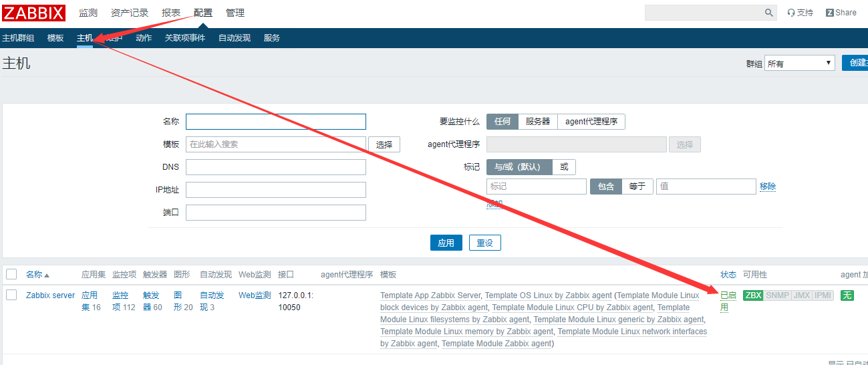This screenshot has height=365, width=868.
Task: Open the 报表 top menu
Action: [171, 13]
